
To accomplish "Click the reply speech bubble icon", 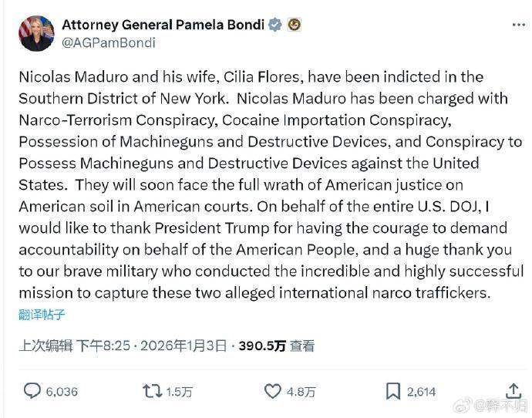I will (32, 391).
